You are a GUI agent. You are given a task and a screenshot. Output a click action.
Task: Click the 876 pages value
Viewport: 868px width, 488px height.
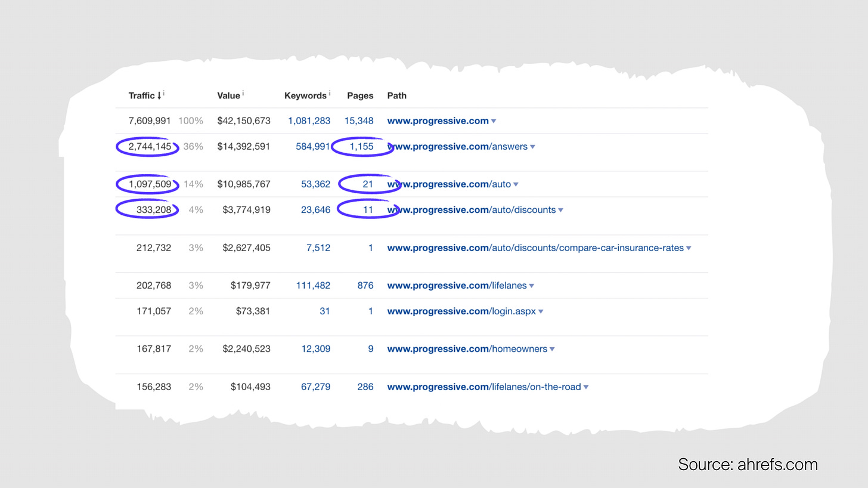click(x=365, y=285)
